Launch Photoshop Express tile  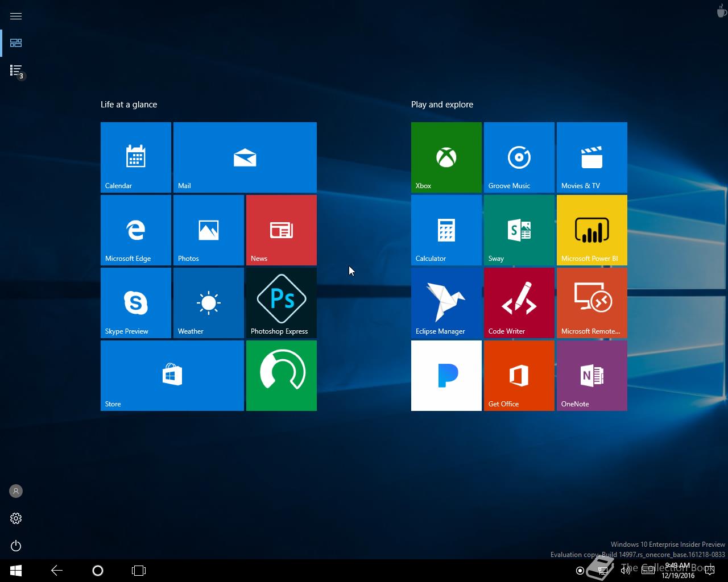[x=282, y=303]
